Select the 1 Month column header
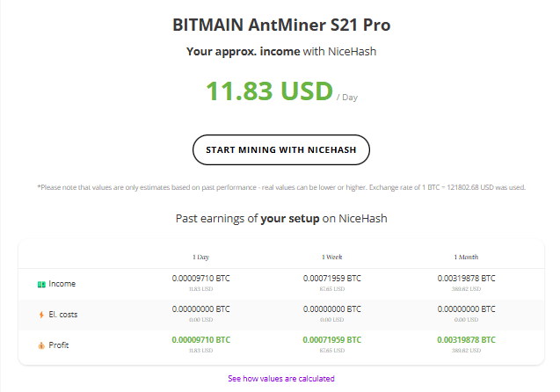Screen dimensions: 560x392 tap(466, 257)
